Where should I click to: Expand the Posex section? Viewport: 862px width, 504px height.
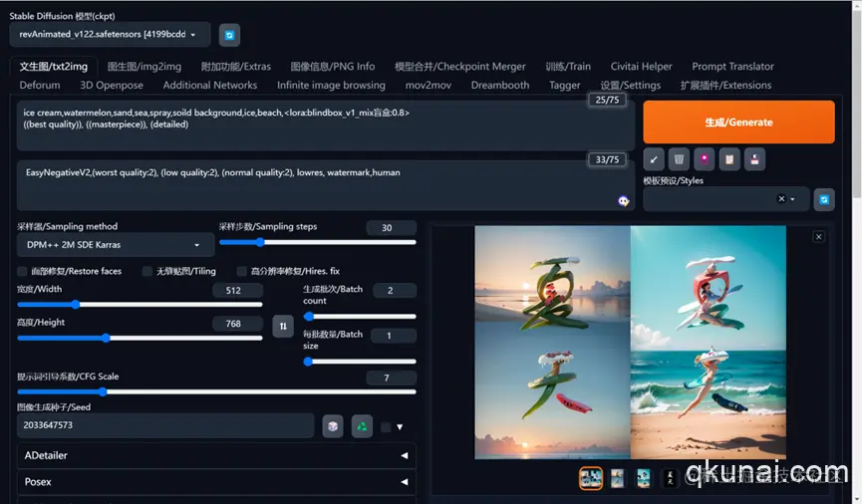216,482
